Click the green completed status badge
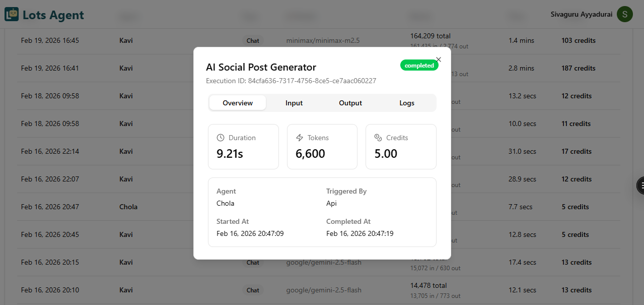This screenshot has height=305, width=644. 419,66
